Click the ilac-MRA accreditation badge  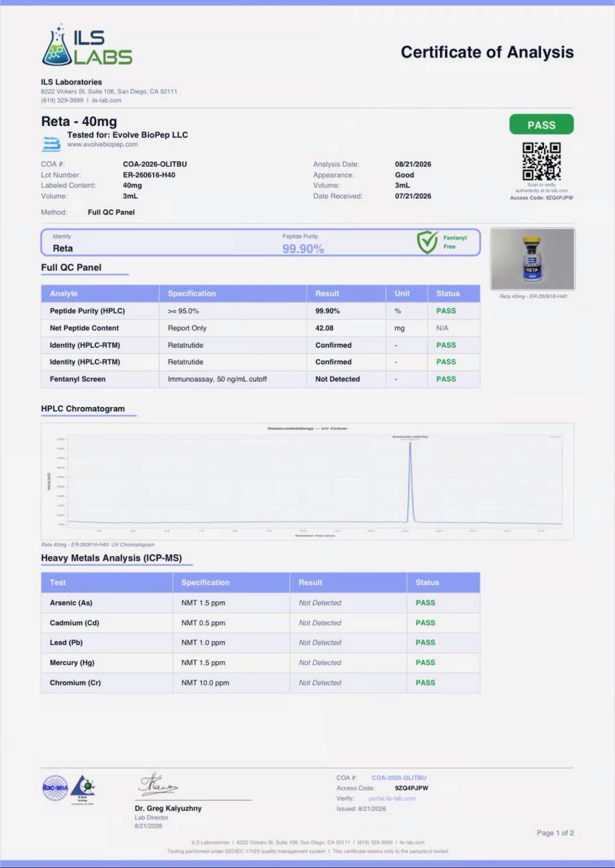click(x=55, y=788)
